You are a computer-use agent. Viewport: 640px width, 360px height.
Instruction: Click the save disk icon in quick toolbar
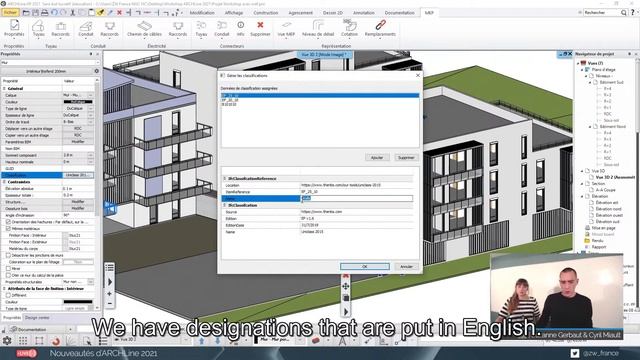pyautogui.click(x=36, y=13)
